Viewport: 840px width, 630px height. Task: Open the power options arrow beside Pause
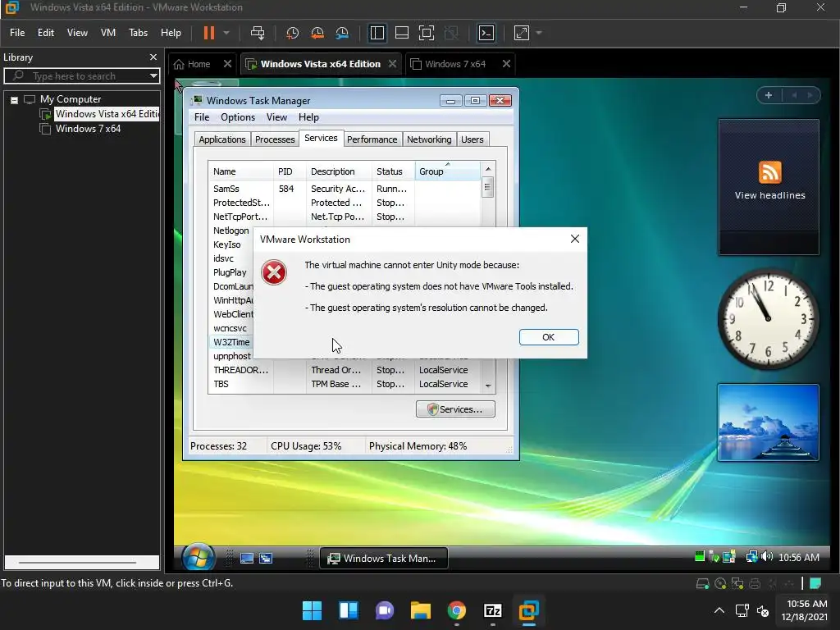point(226,33)
